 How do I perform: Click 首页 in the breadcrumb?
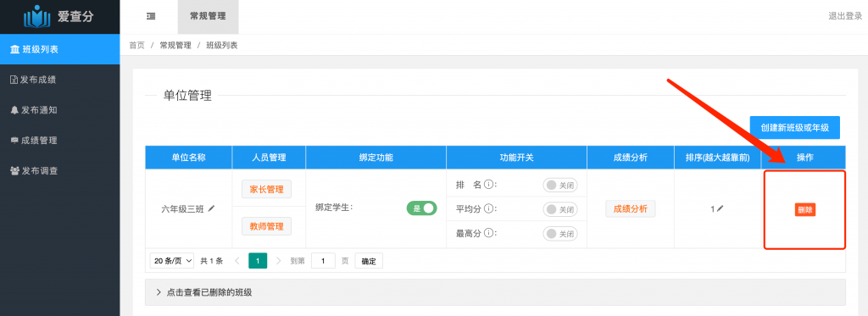click(x=136, y=46)
